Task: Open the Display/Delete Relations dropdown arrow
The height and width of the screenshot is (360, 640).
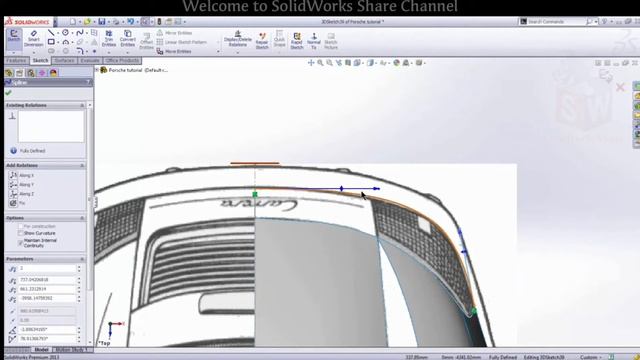Action: point(238,52)
